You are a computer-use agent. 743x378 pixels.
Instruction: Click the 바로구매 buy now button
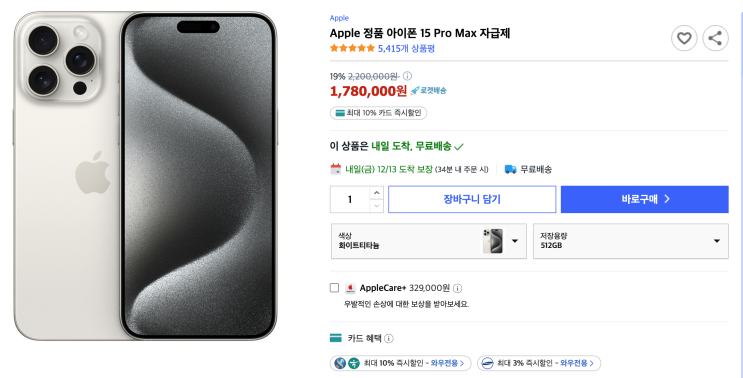coord(644,199)
